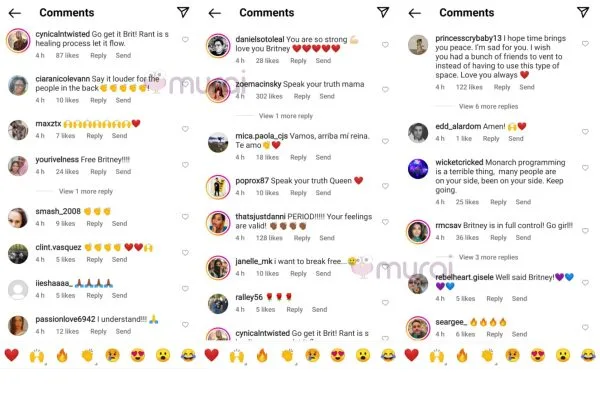Reply to thatsjustdanni's comment

click(x=302, y=238)
